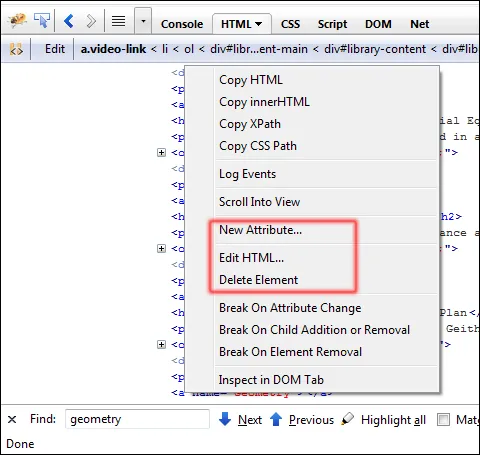Activate the inspect element pointer tool

point(42,20)
